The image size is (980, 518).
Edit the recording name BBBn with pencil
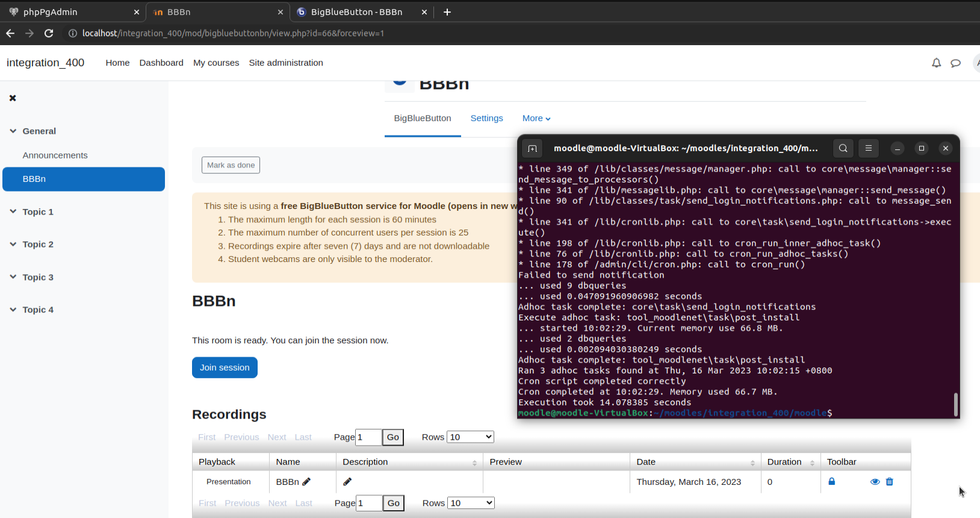click(306, 482)
